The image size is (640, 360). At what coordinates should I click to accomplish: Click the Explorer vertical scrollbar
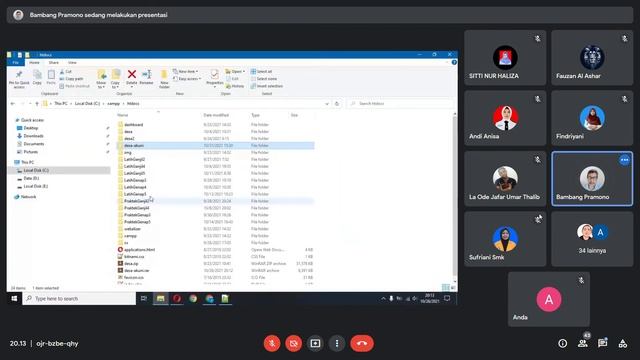[455, 196]
